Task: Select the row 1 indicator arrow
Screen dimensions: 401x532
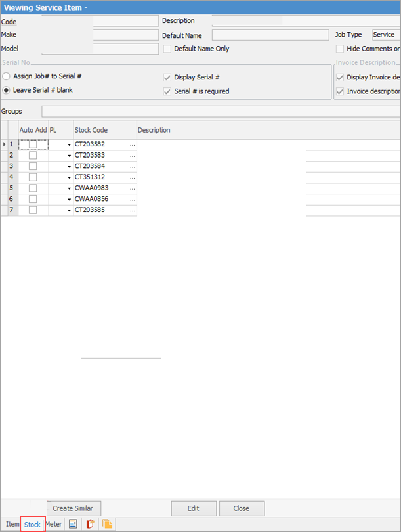Action: click(x=5, y=144)
